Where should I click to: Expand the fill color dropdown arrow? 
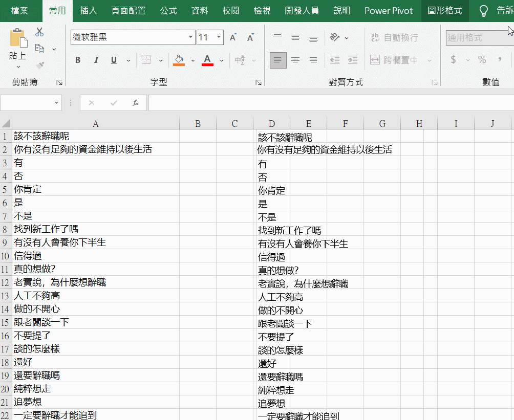pyautogui.click(x=192, y=60)
